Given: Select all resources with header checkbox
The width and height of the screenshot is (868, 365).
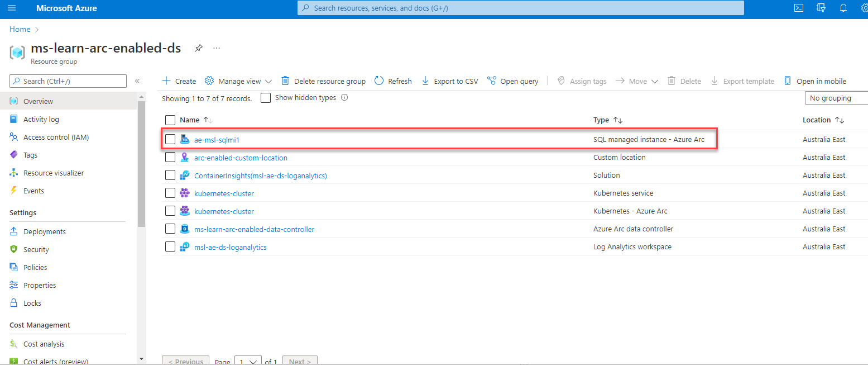Looking at the screenshot, I should click(170, 120).
